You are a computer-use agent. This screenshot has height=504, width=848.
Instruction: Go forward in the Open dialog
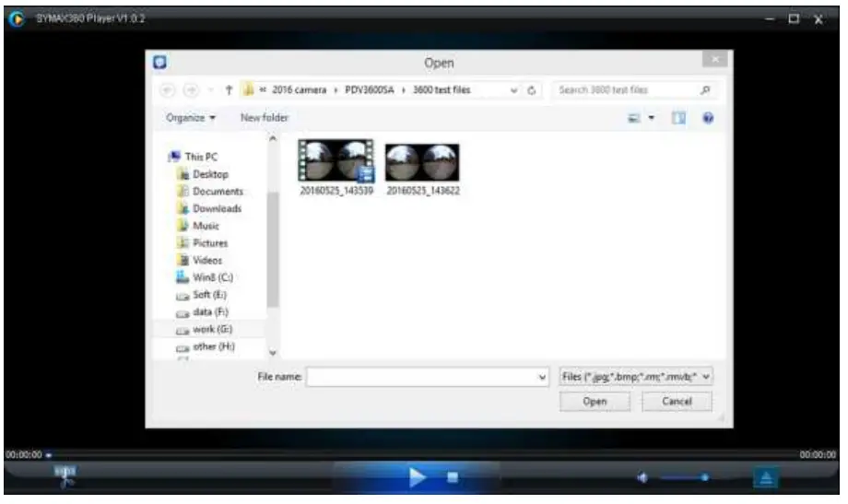tap(191, 90)
